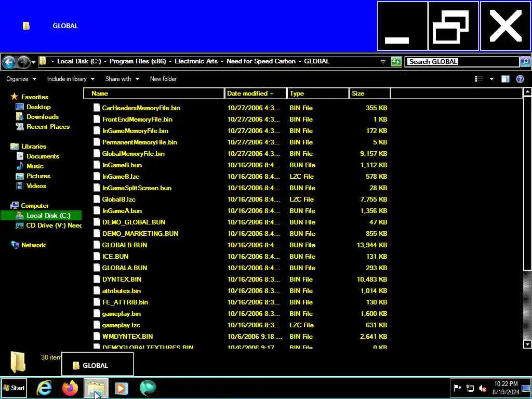Click the search magnifier icon
The height and width of the screenshot is (399, 532).
click(x=525, y=62)
